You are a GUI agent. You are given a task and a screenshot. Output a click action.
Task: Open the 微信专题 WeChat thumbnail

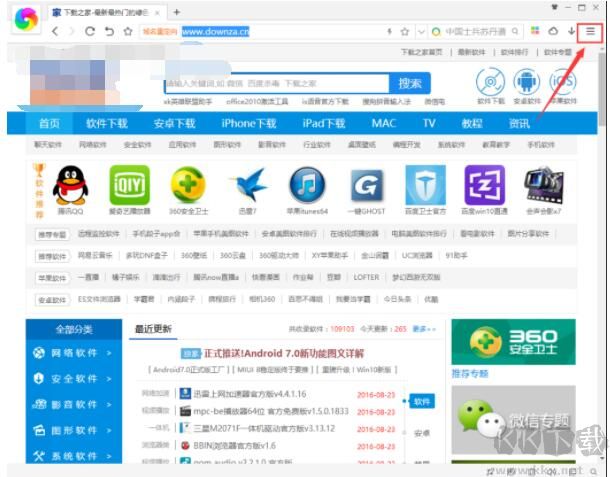[x=514, y=420]
